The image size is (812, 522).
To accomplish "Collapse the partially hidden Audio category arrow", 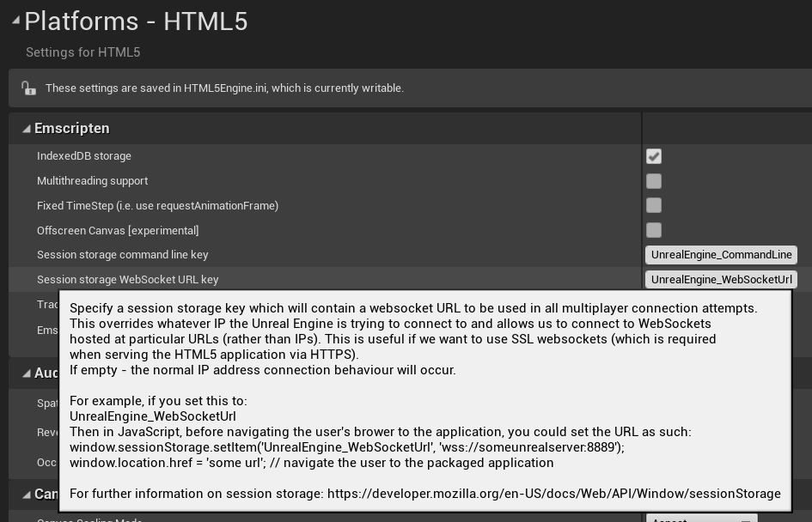I will [27, 373].
